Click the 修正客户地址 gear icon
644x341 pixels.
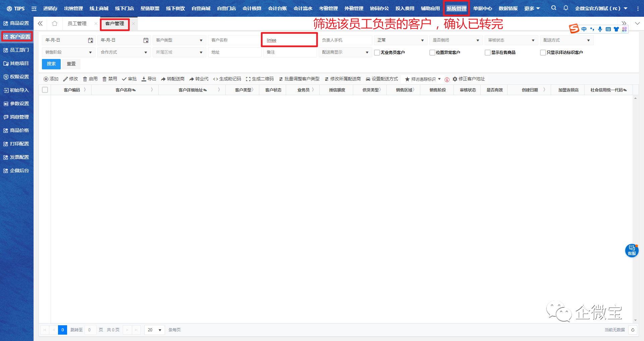[x=455, y=79]
